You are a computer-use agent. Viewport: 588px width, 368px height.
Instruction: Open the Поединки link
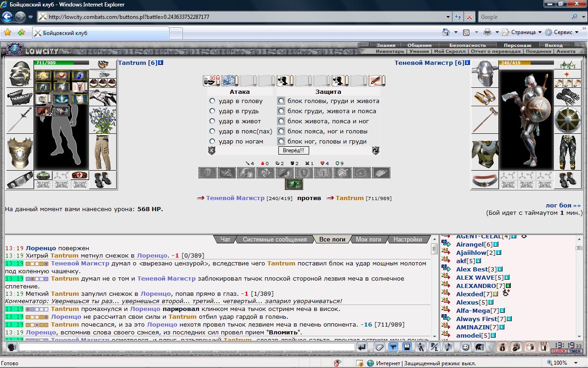point(538,52)
